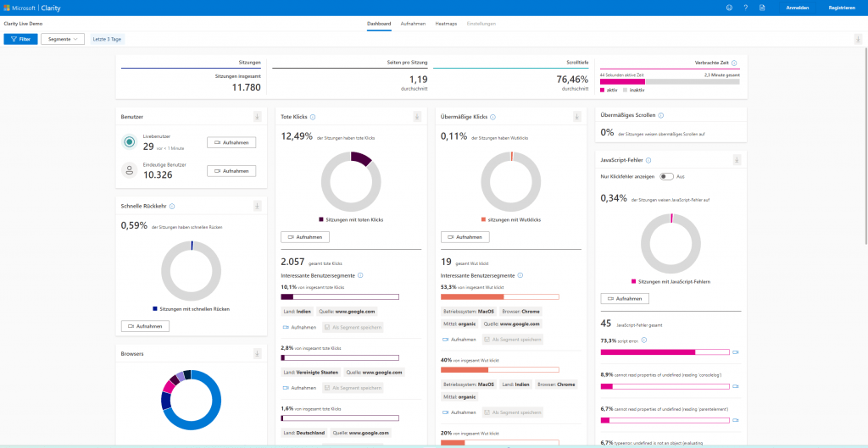This screenshot has height=448, width=868.
Task: Click the 73,3% script error bar
Action: (x=665, y=352)
